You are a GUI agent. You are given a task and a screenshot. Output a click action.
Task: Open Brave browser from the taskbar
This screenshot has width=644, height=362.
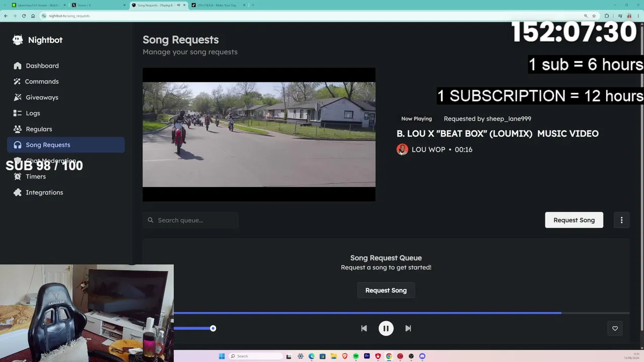pos(345,356)
